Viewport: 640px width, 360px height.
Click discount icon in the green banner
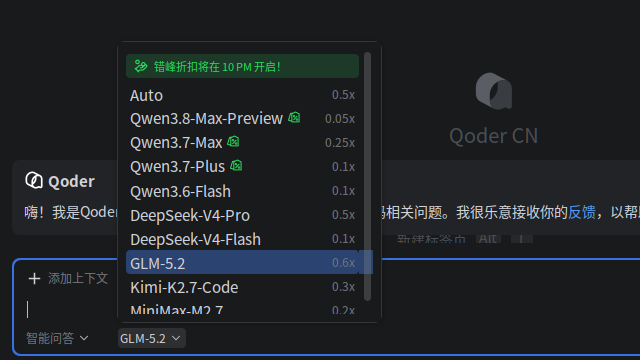coord(141,66)
